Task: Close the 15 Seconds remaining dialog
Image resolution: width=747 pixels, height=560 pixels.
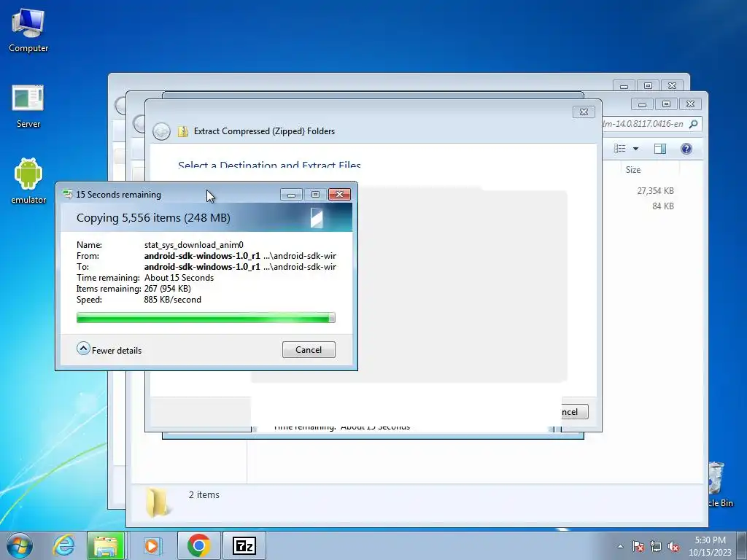Action: click(340, 194)
